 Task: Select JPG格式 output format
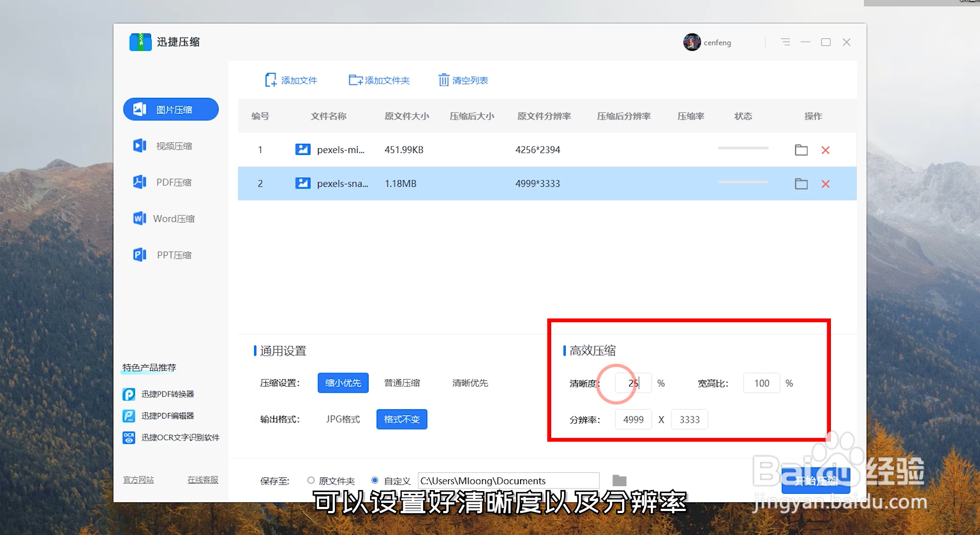point(343,419)
